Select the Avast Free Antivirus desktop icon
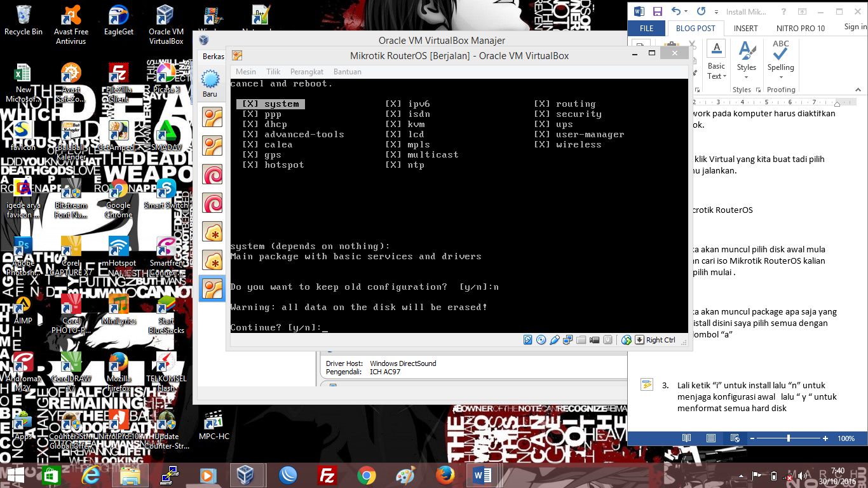Viewport: 868px width, 488px height. (71, 25)
